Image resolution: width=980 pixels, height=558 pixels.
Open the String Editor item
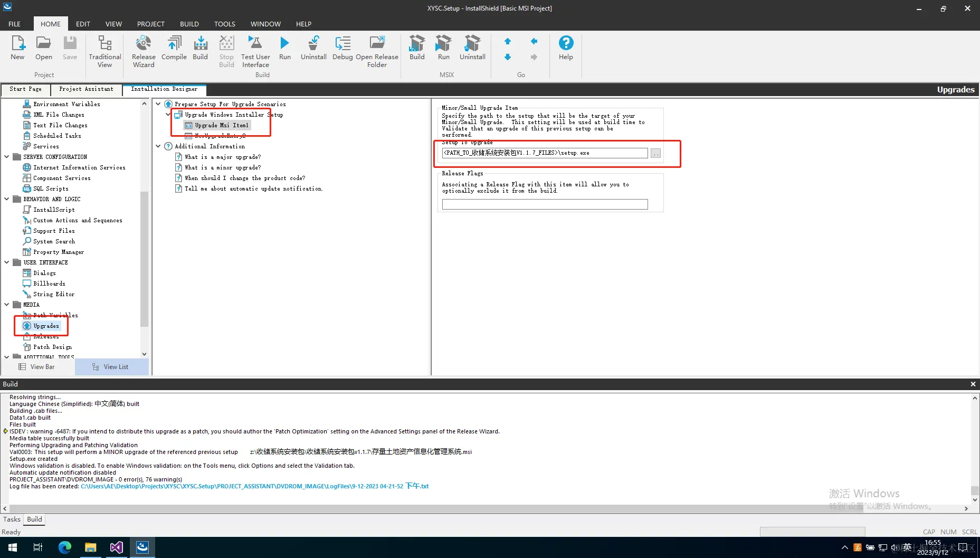coord(54,294)
